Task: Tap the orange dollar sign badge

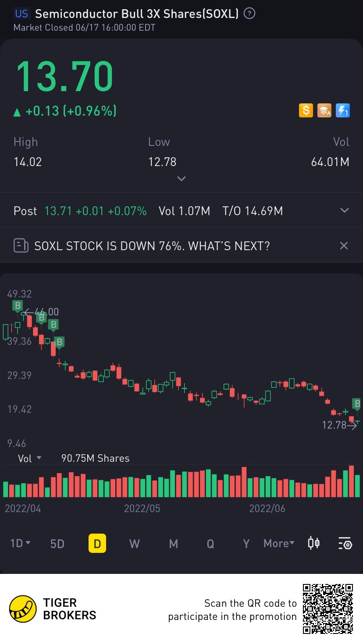Action: click(x=306, y=110)
